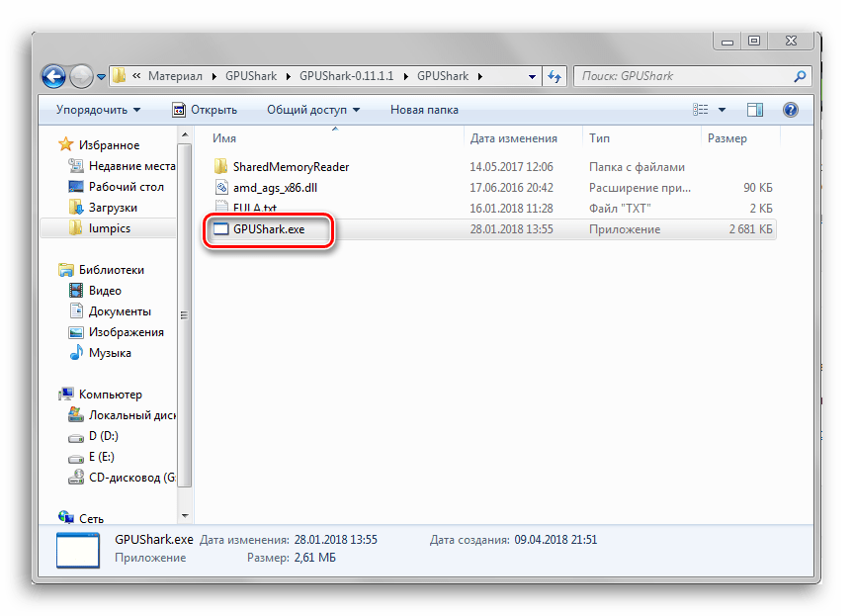
Task: Click the sidebar scrollbar thumb
Action: coord(185,314)
